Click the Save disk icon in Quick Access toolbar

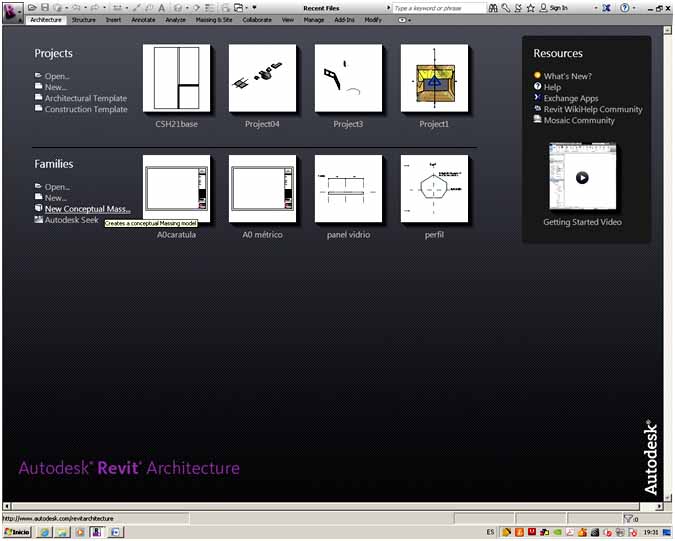(x=45, y=8)
